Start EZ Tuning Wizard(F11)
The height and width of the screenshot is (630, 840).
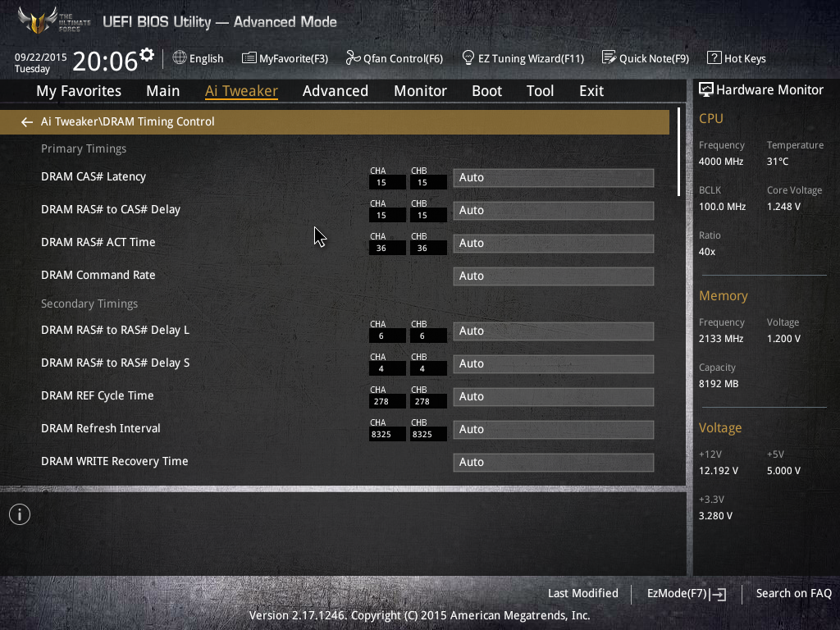pyautogui.click(x=531, y=58)
